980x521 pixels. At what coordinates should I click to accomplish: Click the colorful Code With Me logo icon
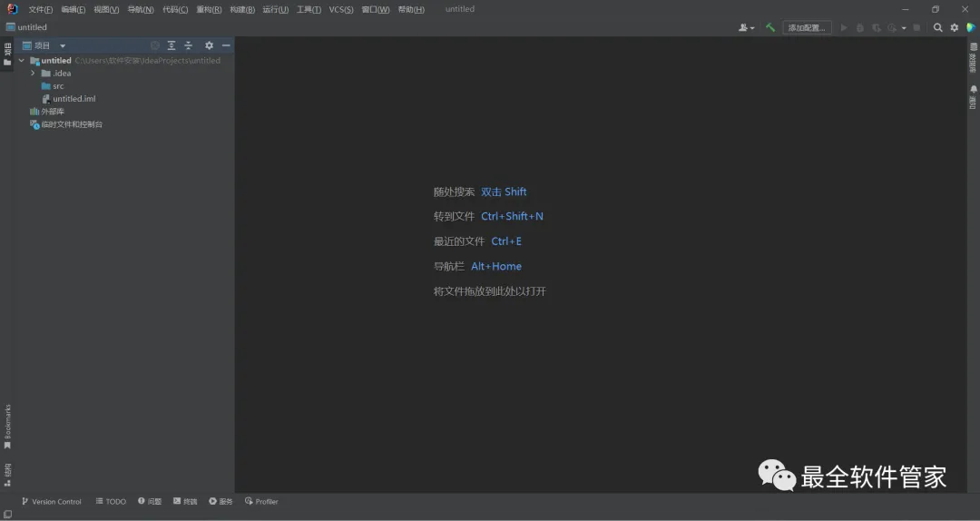coord(971,27)
